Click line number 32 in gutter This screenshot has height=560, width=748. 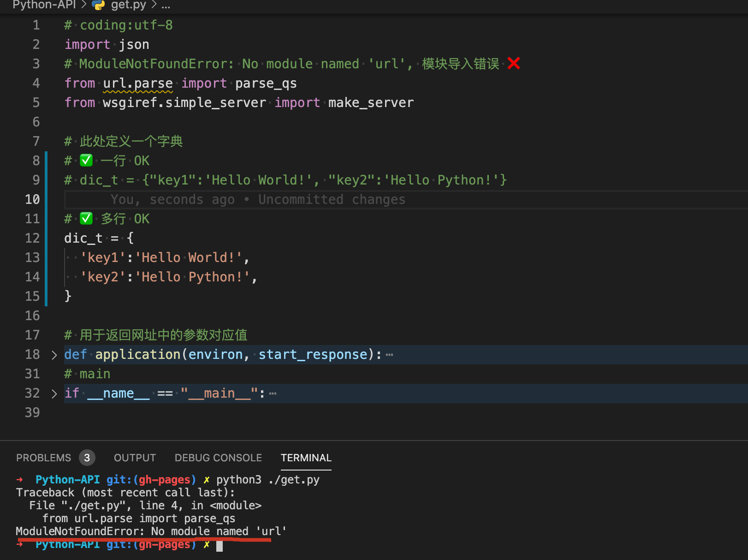(x=32, y=393)
